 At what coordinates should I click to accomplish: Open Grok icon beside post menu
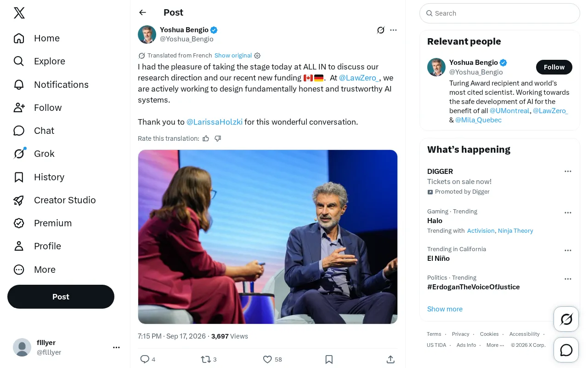pos(381,30)
